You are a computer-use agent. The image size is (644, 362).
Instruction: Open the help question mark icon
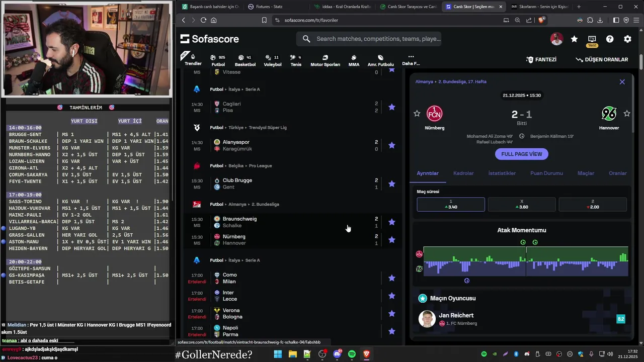[x=610, y=39]
